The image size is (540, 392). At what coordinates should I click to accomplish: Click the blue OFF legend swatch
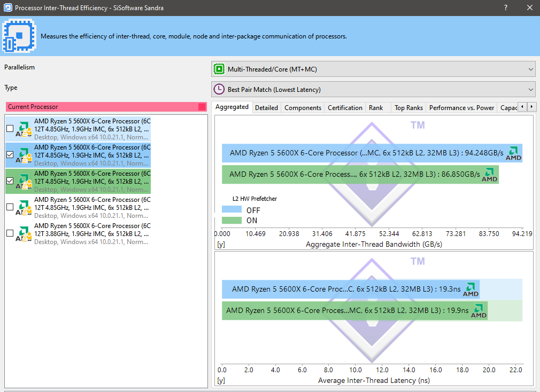tap(232, 209)
